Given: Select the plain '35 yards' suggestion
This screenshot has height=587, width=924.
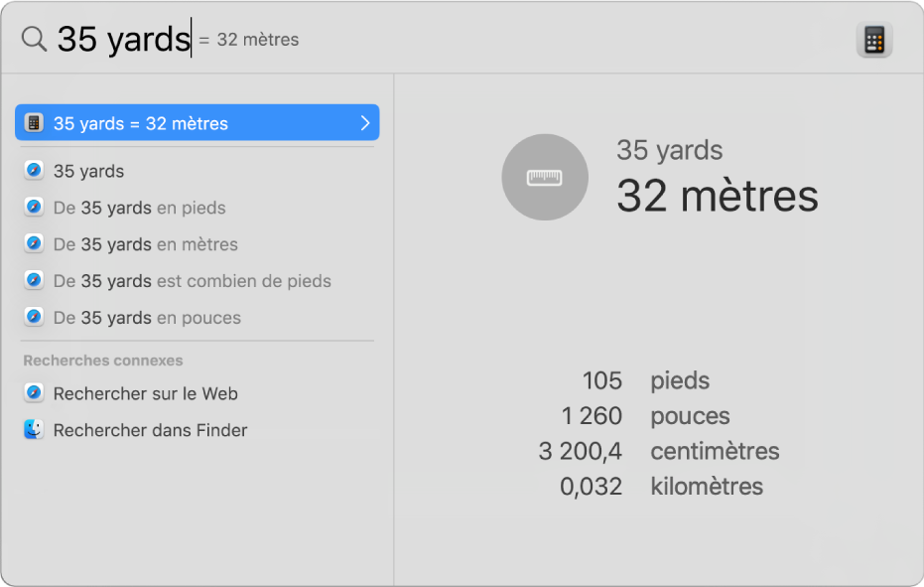Looking at the screenshot, I should point(89,170).
